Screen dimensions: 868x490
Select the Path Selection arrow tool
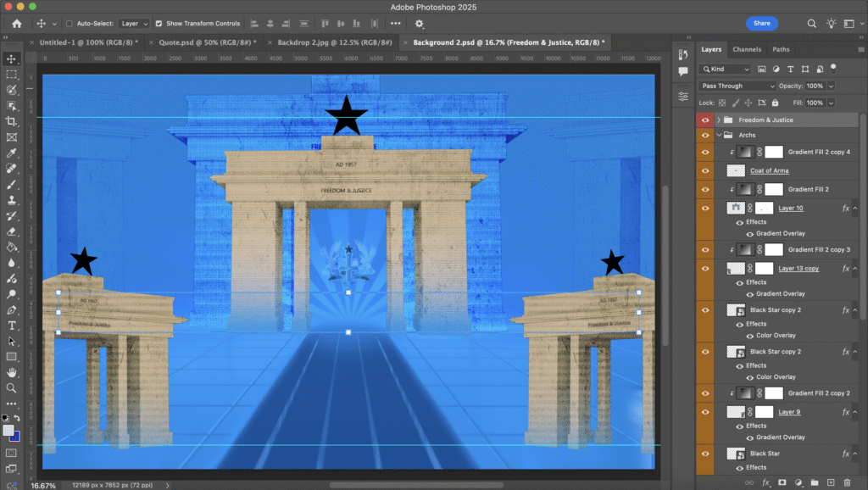click(x=11, y=341)
